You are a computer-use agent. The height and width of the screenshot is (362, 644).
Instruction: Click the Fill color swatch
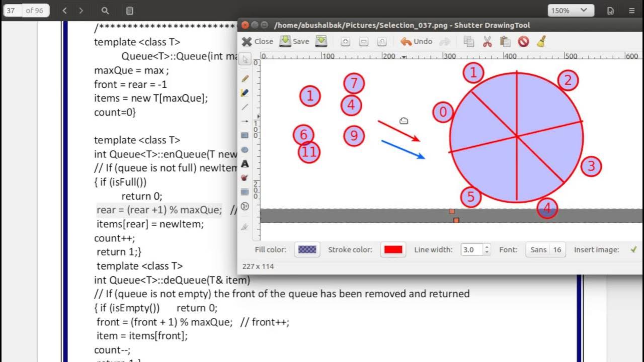[x=307, y=250]
